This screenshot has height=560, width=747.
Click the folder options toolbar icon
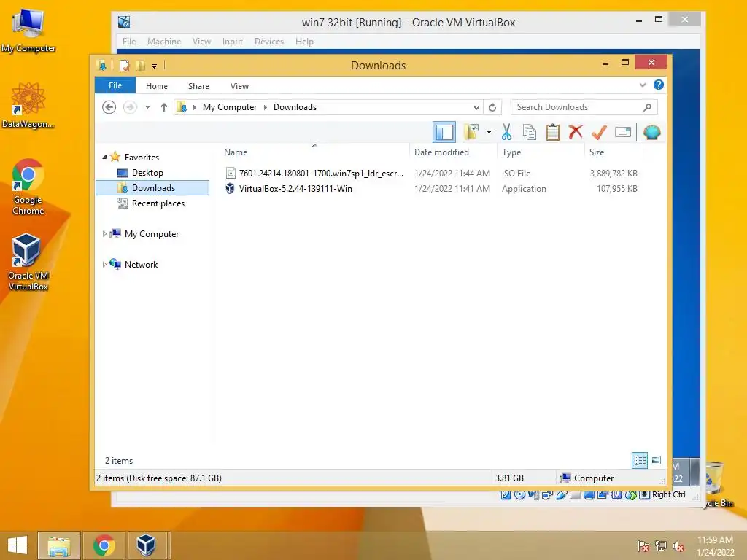coord(472,132)
